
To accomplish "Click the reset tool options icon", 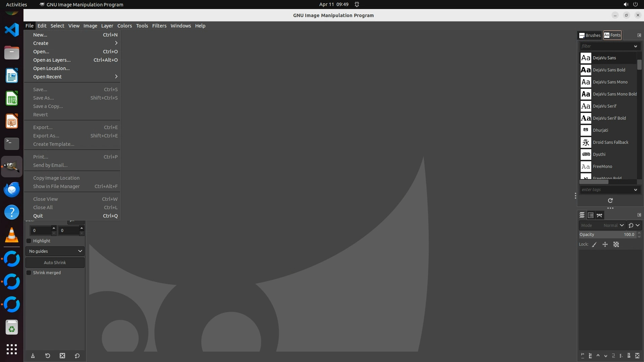I will click(77, 356).
